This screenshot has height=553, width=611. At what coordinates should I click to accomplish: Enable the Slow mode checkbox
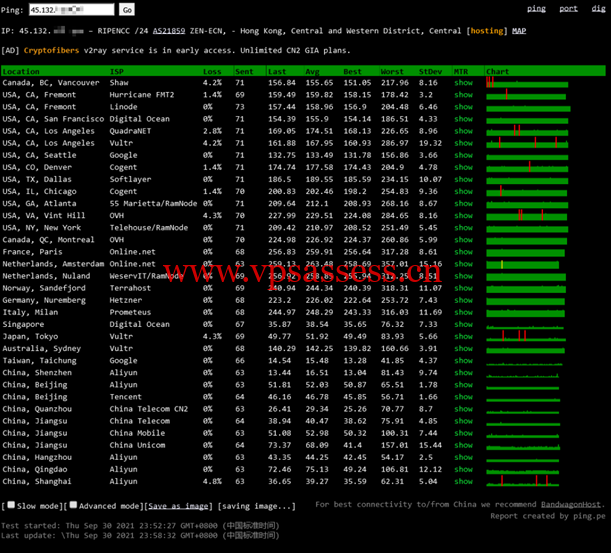10,506
